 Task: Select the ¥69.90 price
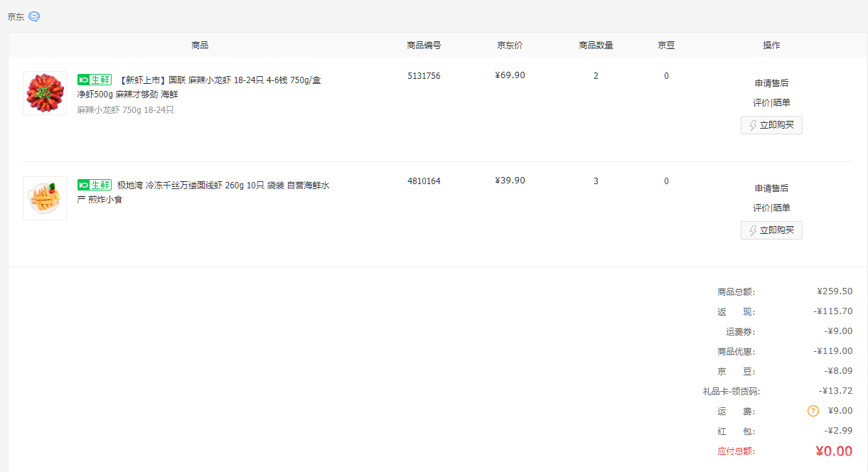click(x=510, y=75)
